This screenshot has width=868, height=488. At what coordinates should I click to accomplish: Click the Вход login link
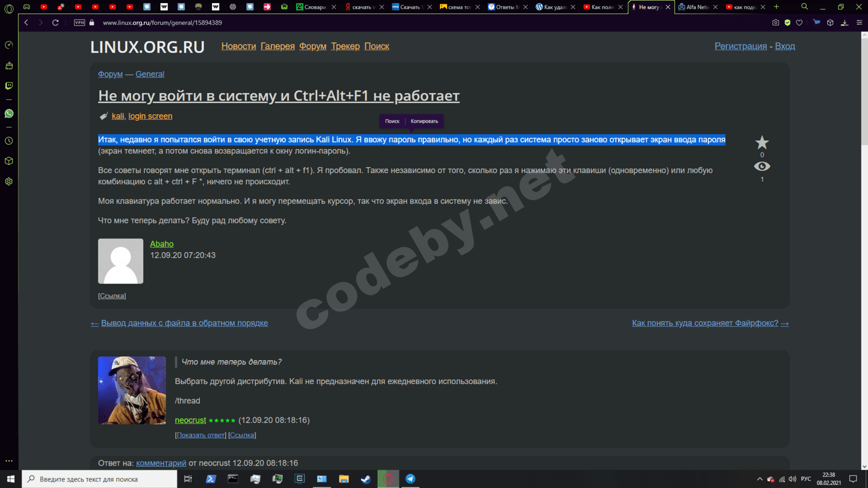pyautogui.click(x=785, y=46)
